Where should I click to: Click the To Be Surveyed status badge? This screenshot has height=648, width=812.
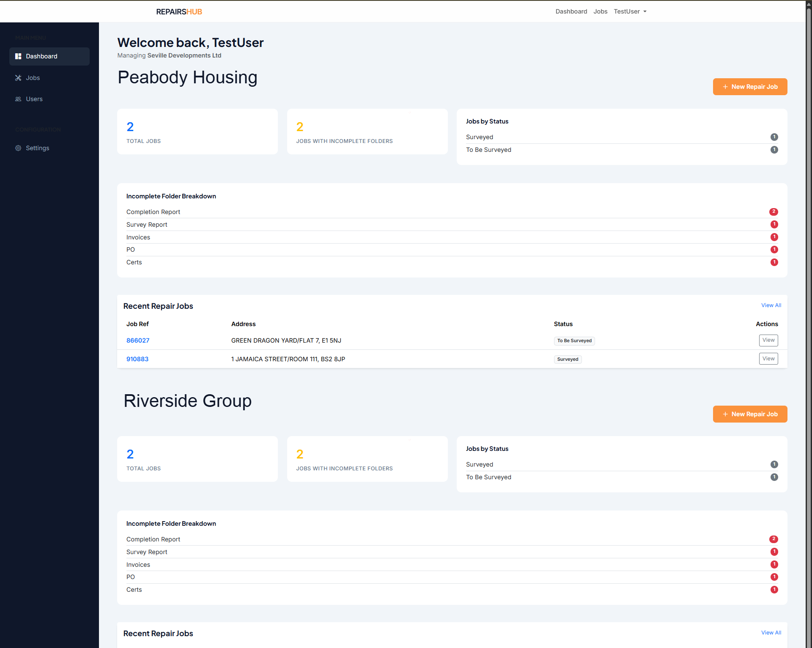click(x=574, y=341)
